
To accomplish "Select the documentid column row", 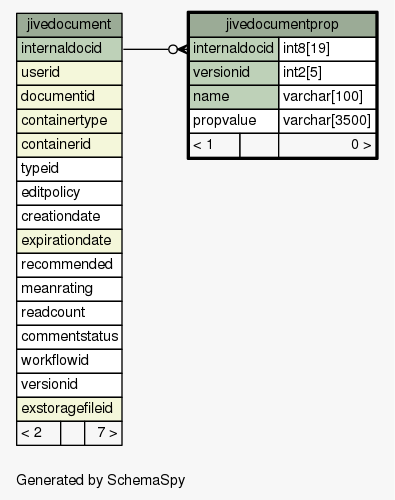I will 69,97.
